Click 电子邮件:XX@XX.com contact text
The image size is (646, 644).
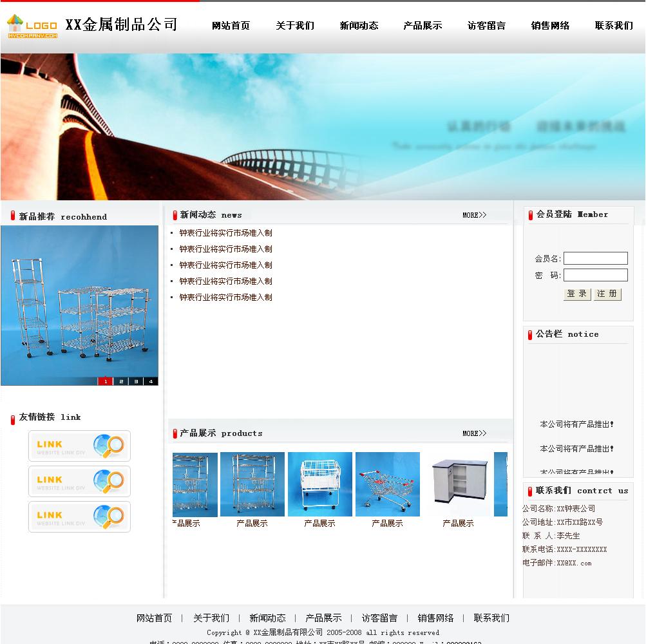(x=557, y=563)
